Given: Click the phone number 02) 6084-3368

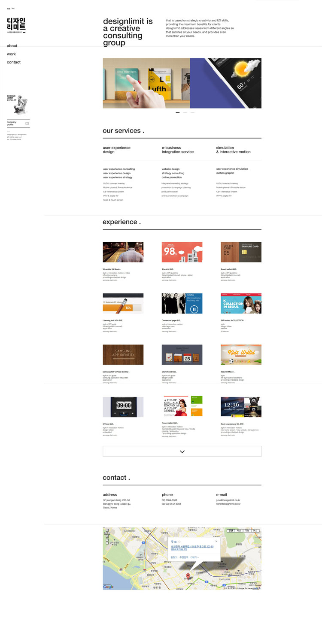Looking at the screenshot, I should pos(169,500).
